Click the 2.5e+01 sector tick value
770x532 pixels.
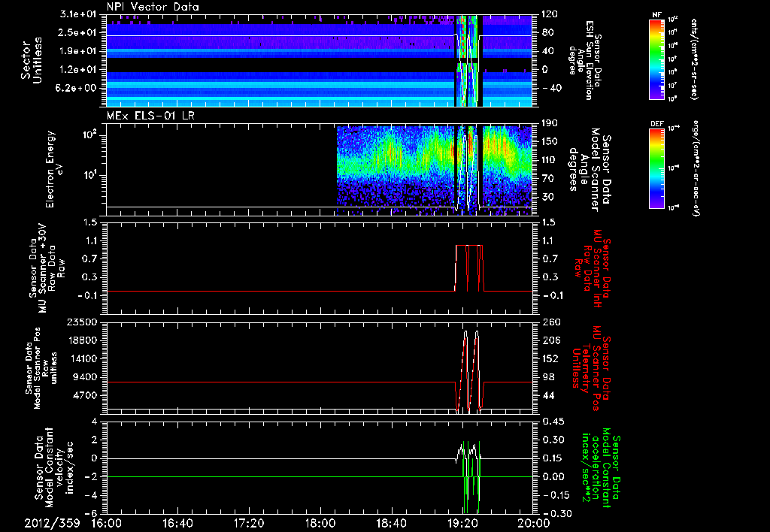(x=77, y=32)
